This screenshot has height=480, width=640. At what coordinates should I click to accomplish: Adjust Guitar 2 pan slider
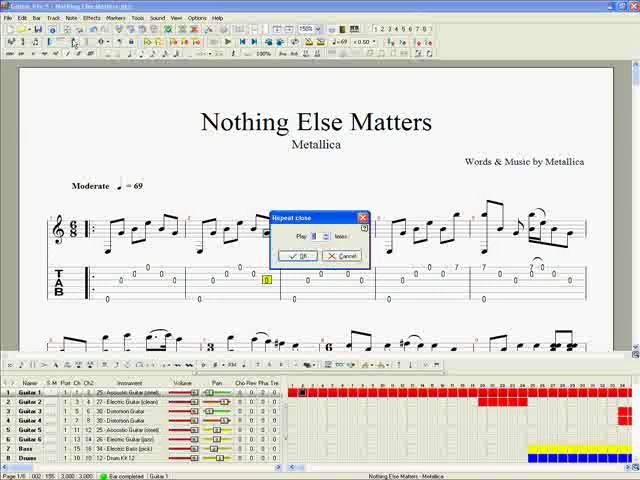(217, 402)
